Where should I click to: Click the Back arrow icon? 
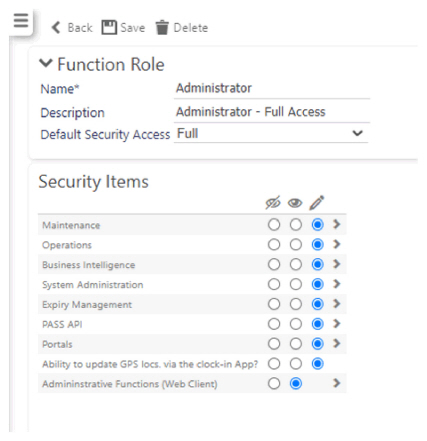tap(56, 28)
